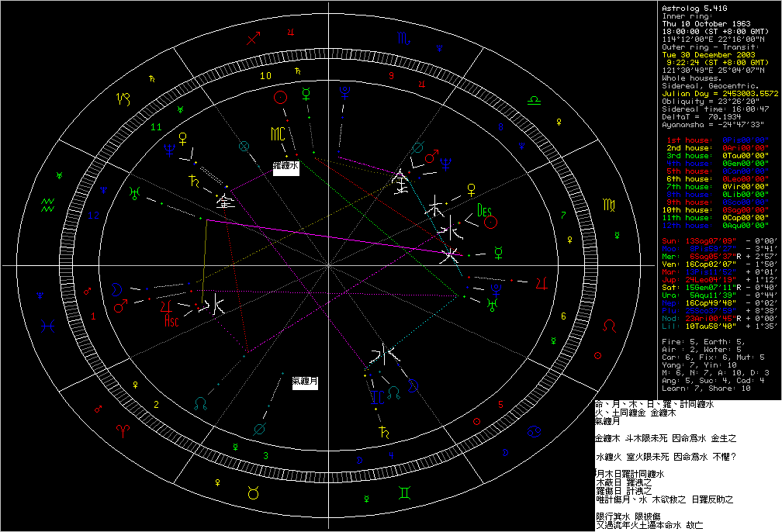This screenshot has height=532, width=782.
Task: Click the magenta MC midheaven label
Action: coord(279,134)
